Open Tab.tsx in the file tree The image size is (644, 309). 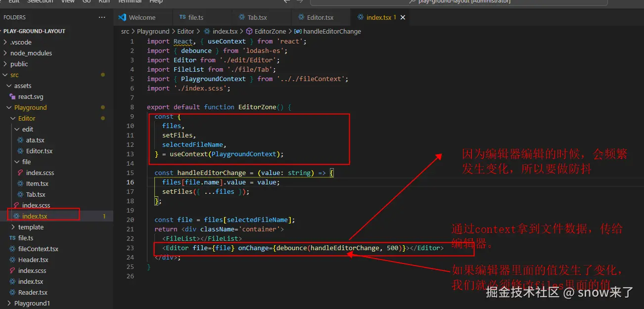point(36,194)
